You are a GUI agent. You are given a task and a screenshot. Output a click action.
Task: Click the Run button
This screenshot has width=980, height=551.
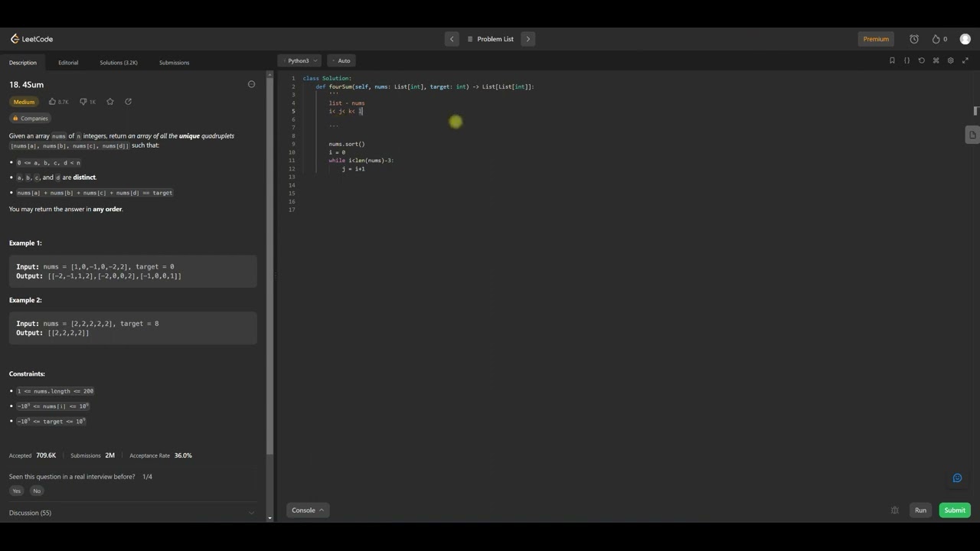pos(920,510)
